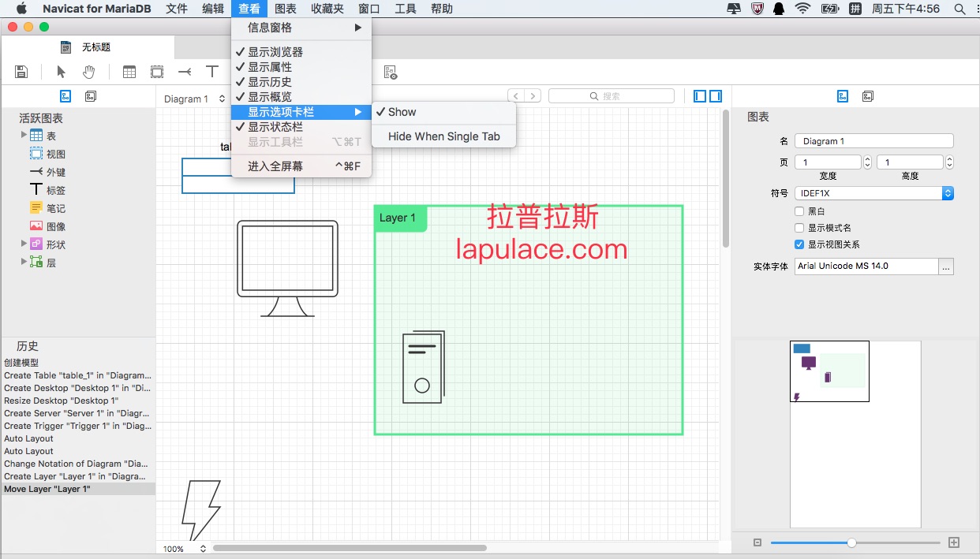Select the Server shape inside Layer 1
Screen dimensions: 980x559
424,367
